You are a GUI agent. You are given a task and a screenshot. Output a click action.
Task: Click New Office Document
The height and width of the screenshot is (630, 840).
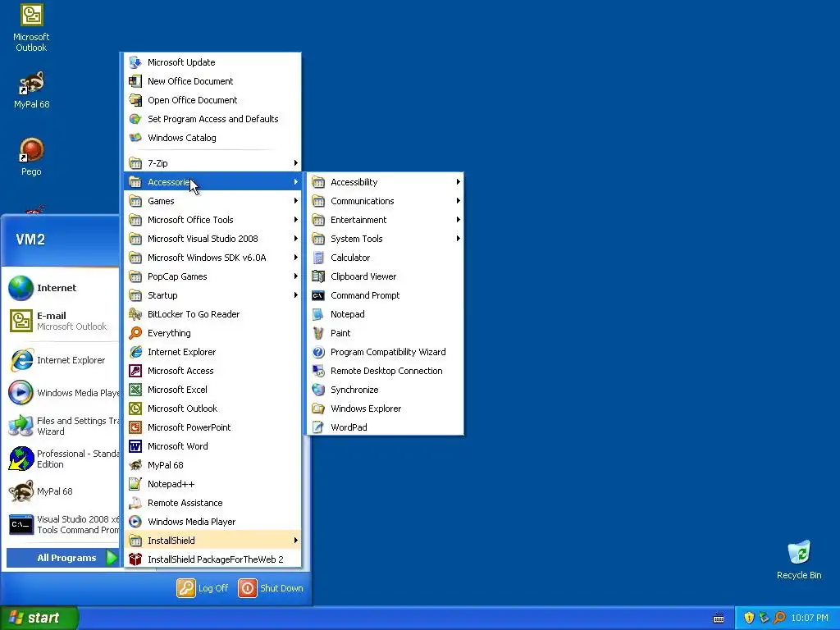(212, 81)
